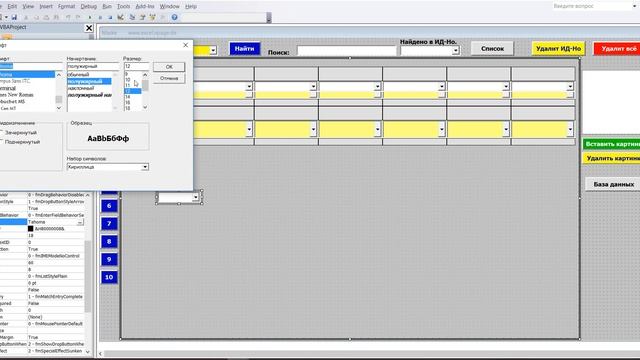The width and height of the screenshot is (640, 360).
Task: Open the Набор символов Кириллица dropdown
Action: point(145,167)
